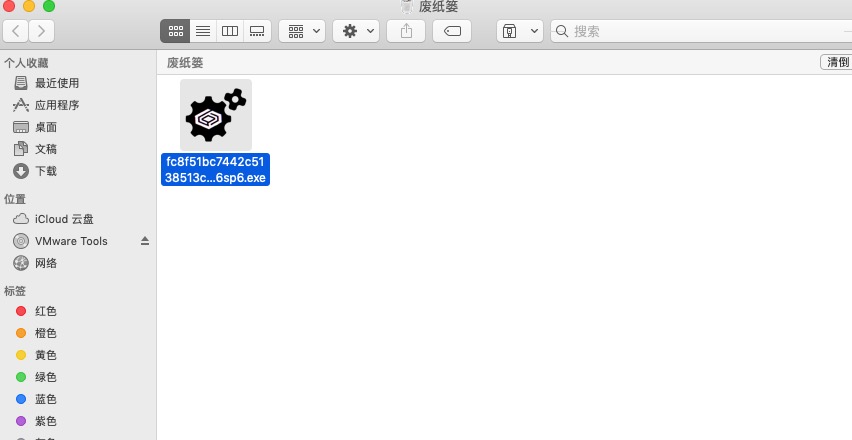The width and height of the screenshot is (852, 440).
Task: Click the 应用程序 applications icon
Action: [21, 105]
